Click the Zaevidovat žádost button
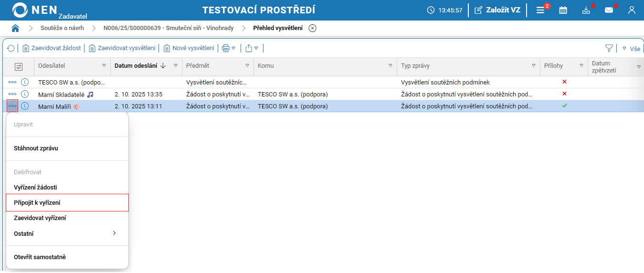 (x=52, y=48)
